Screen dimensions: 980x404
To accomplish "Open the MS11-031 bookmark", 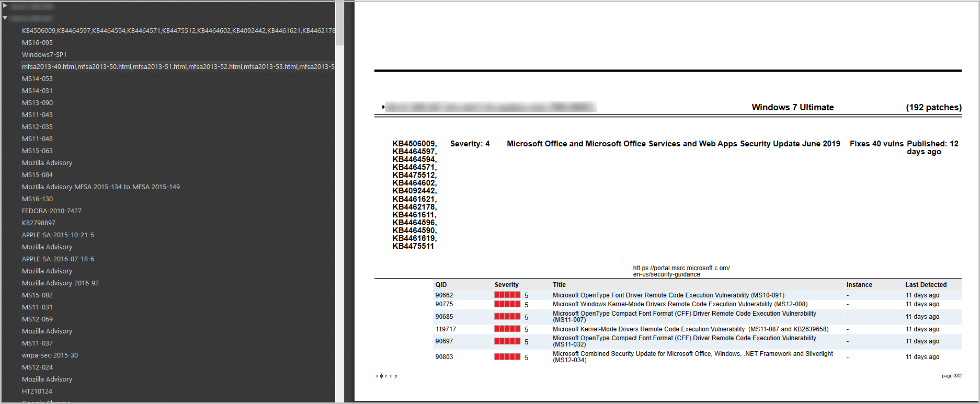I will [x=37, y=307].
